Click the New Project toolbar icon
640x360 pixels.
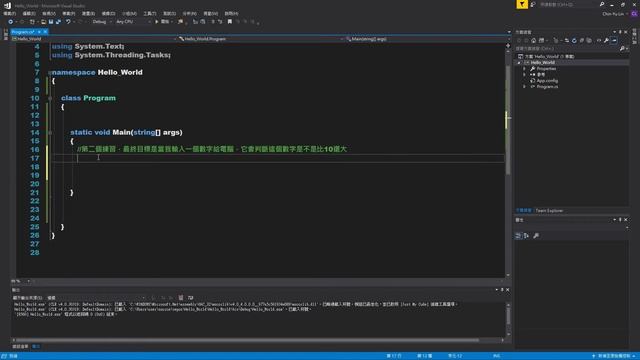coord(32,22)
